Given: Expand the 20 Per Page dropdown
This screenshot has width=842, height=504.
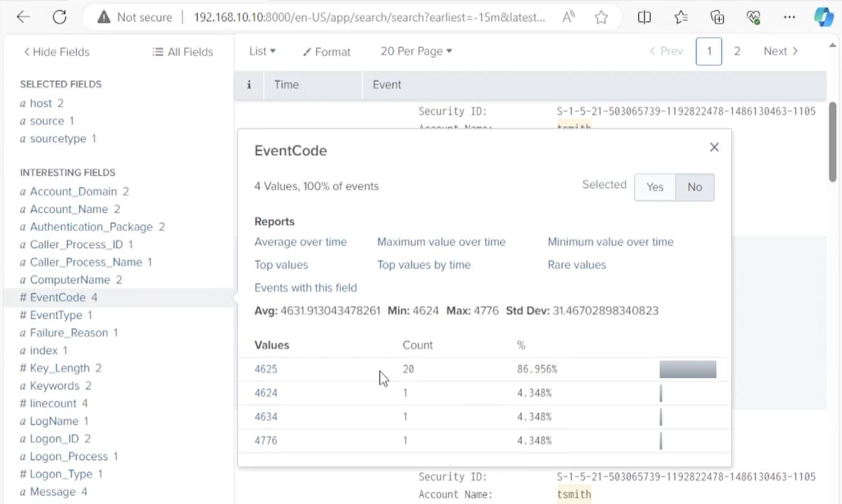Looking at the screenshot, I should pyautogui.click(x=416, y=52).
